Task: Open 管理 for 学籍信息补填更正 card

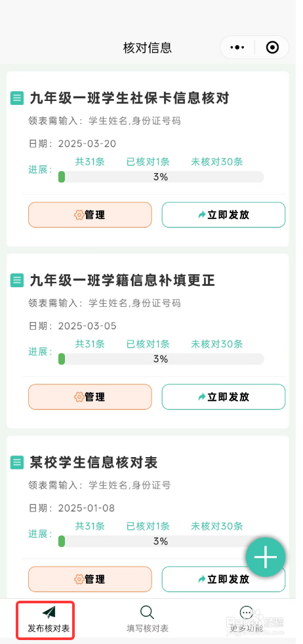Action: click(90, 397)
